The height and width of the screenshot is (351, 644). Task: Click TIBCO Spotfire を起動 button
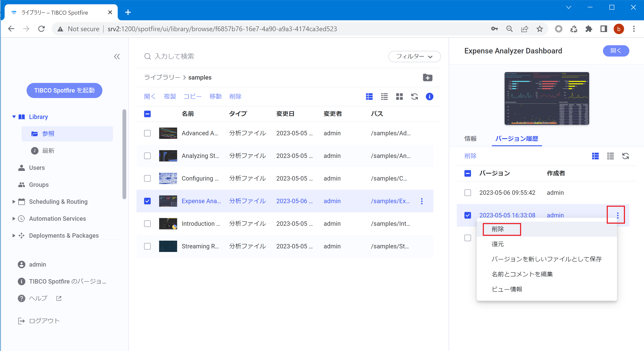64,90
